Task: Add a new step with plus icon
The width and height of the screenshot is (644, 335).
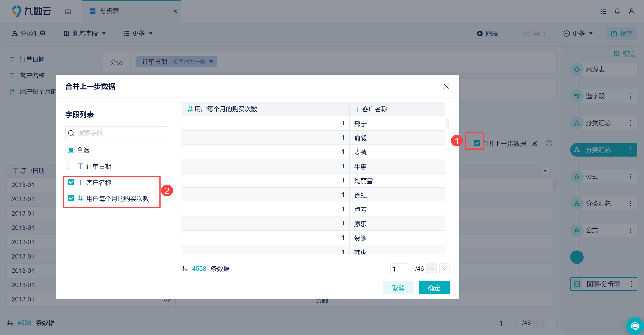Action: click(577, 257)
